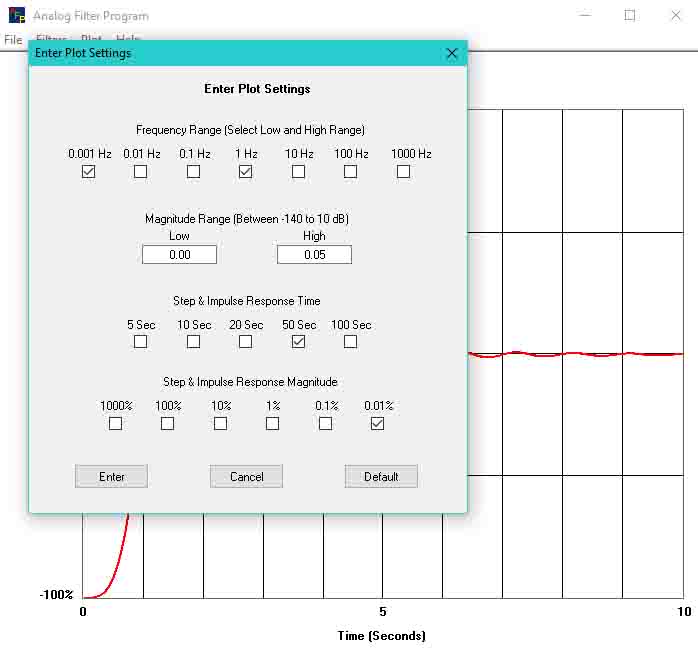Select the 0.1% response magnitude checkbox
This screenshot has height=671, width=698.
tap(325, 423)
